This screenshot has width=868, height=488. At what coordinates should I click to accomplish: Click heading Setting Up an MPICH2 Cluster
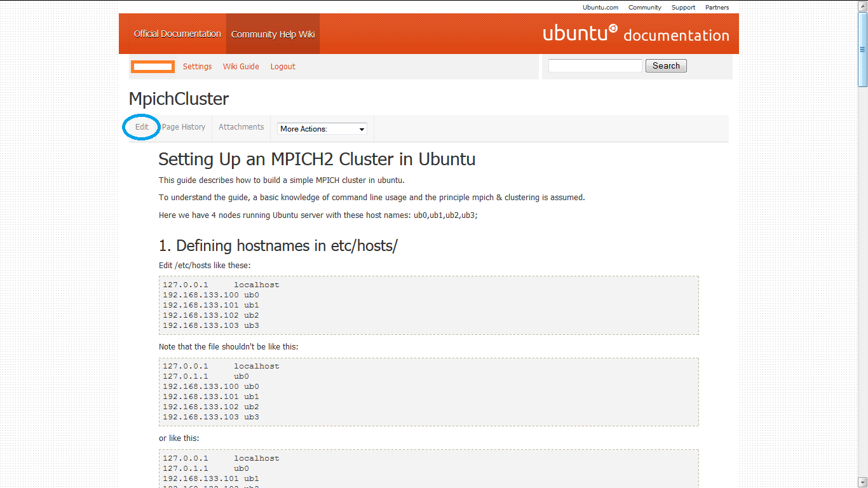point(316,159)
